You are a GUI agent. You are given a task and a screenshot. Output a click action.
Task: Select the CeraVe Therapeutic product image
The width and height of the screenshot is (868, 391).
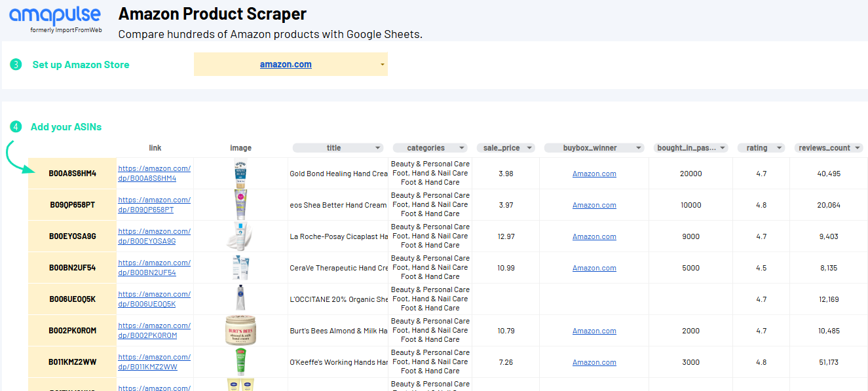pos(240,268)
